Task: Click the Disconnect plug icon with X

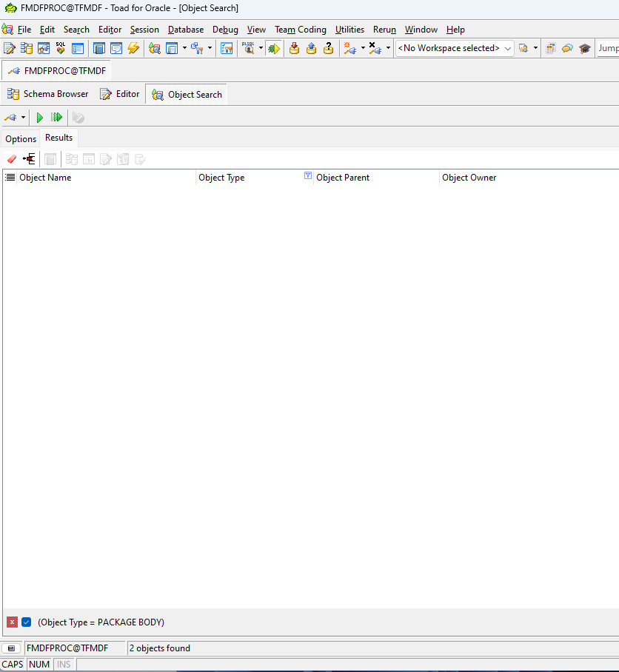Action: [x=375, y=48]
